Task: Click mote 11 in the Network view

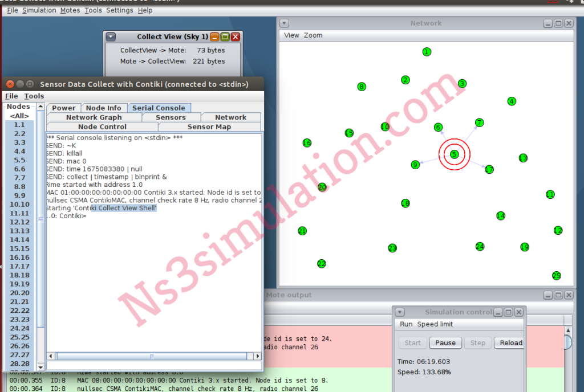Action: click(550, 194)
